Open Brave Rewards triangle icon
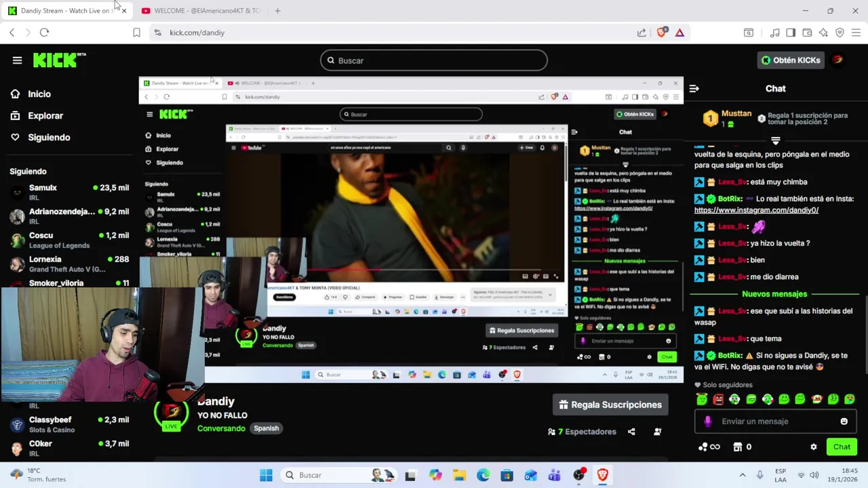868x488 pixels. pos(679,33)
